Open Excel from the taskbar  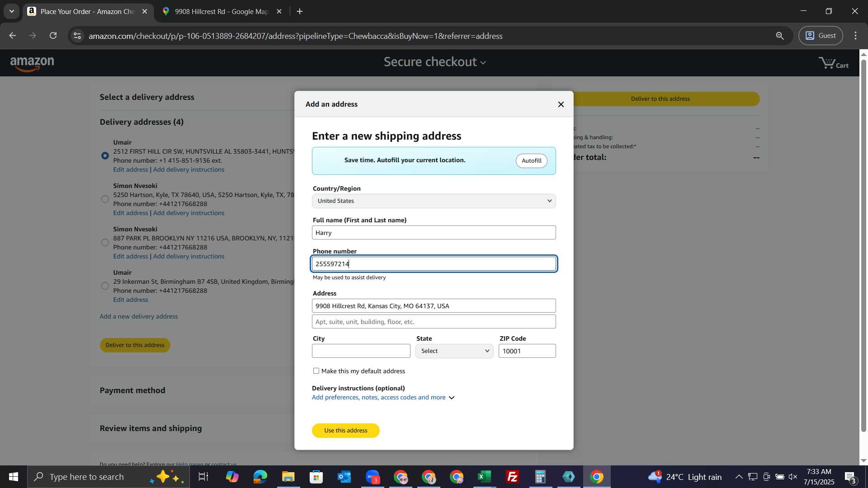tap(485, 477)
